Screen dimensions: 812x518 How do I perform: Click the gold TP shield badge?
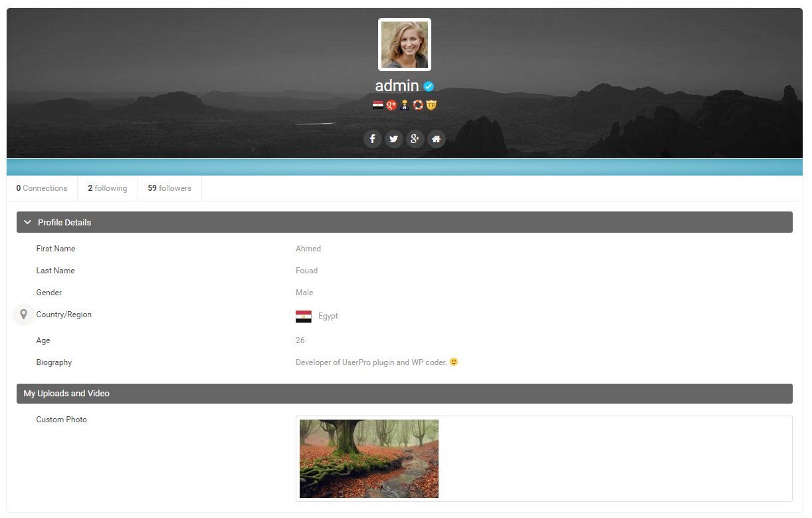coord(431,105)
